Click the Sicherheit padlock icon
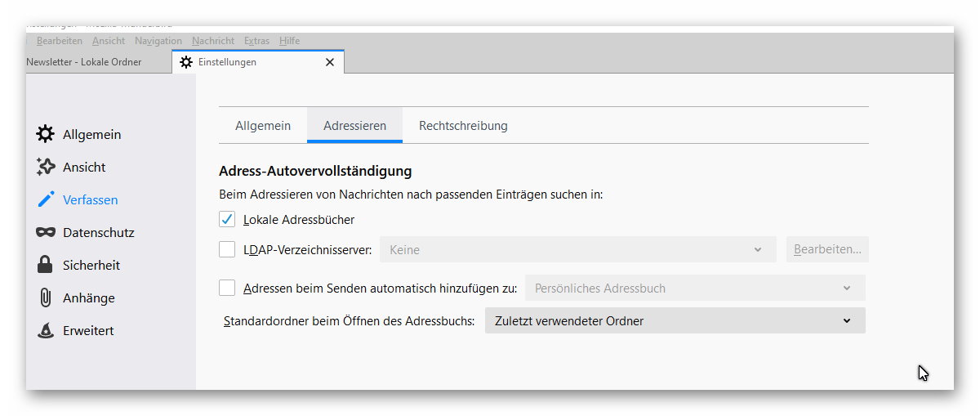 click(x=46, y=265)
